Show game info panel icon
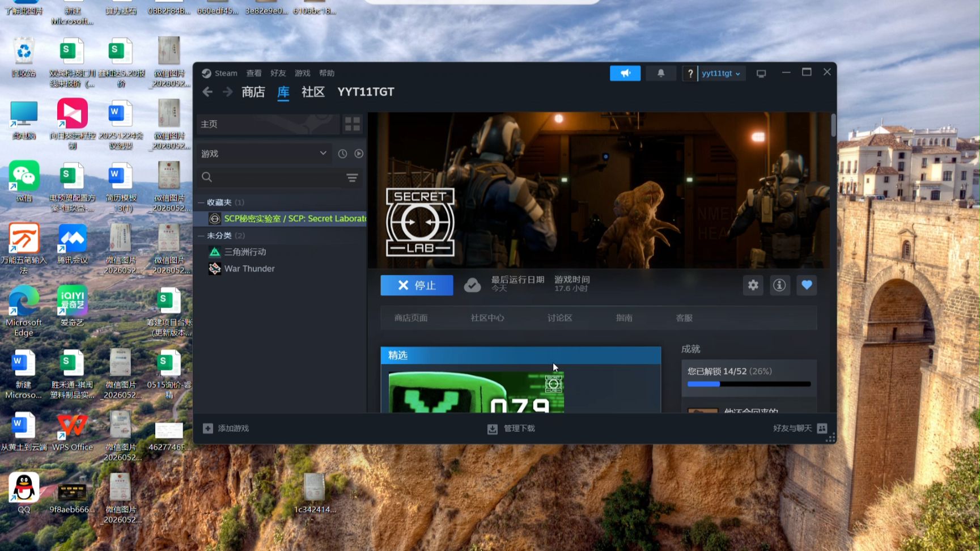980x551 pixels. (x=779, y=285)
